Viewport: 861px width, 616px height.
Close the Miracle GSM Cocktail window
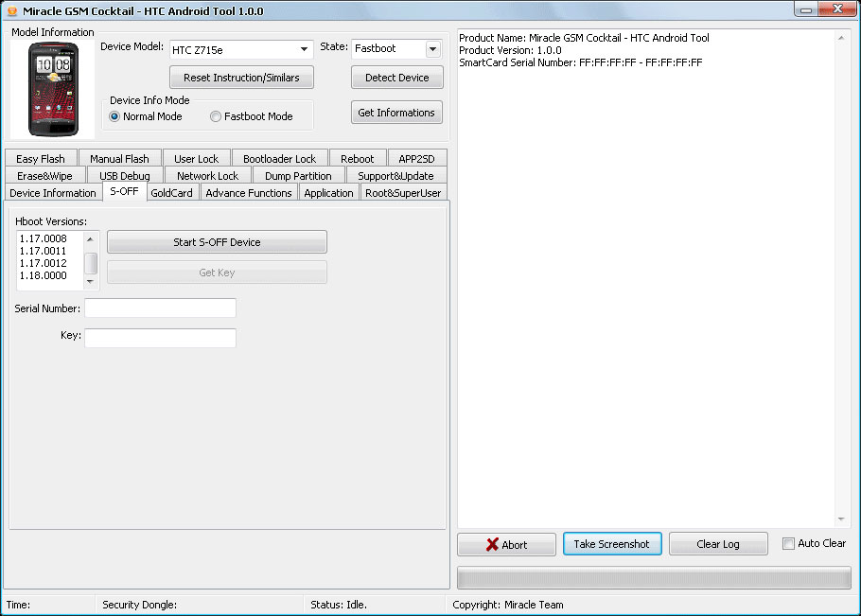click(x=837, y=9)
